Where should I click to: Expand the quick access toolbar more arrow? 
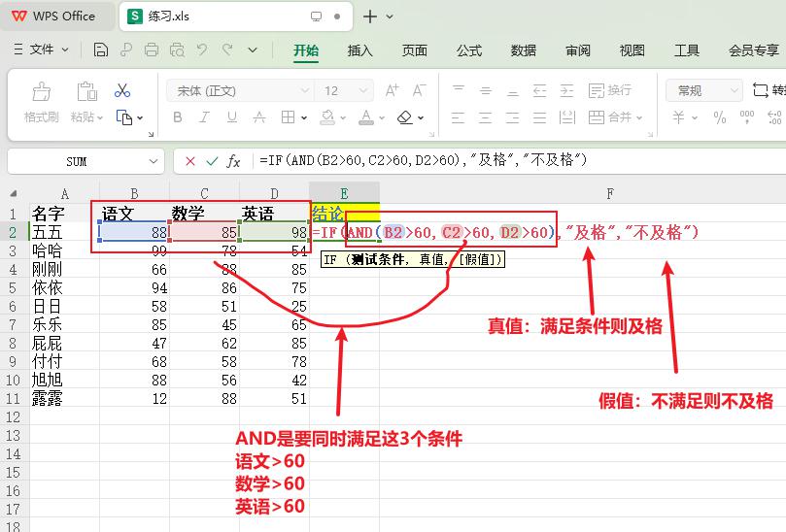pos(253,50)
